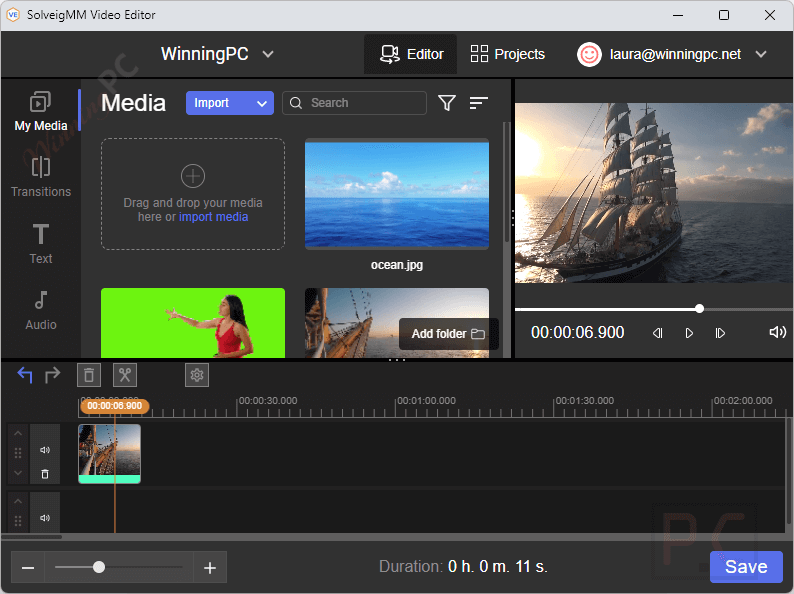Open the My Media panel
The image size is (794, 594).
[x=41, y=111]
